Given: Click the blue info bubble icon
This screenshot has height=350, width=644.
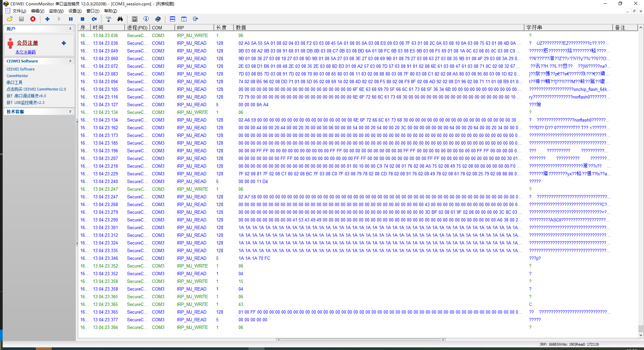Looking at the screenshot, I should [x=146, y=19].
